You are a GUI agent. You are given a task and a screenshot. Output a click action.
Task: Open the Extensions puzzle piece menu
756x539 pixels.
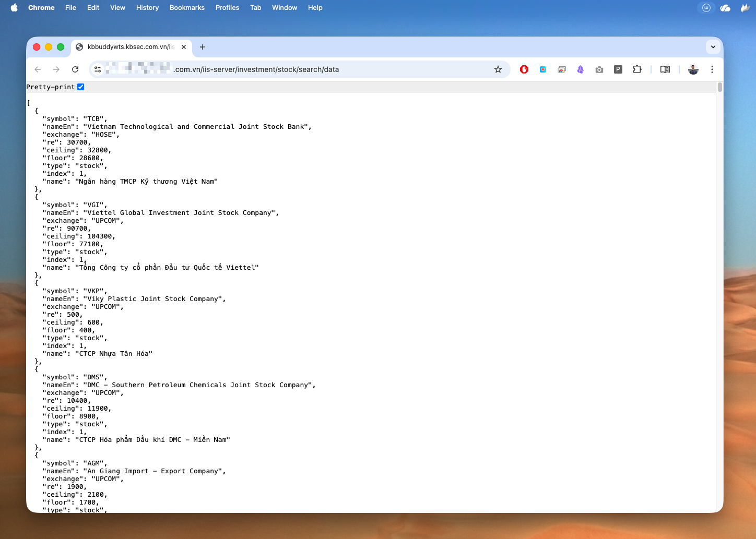tap(637, 69)
